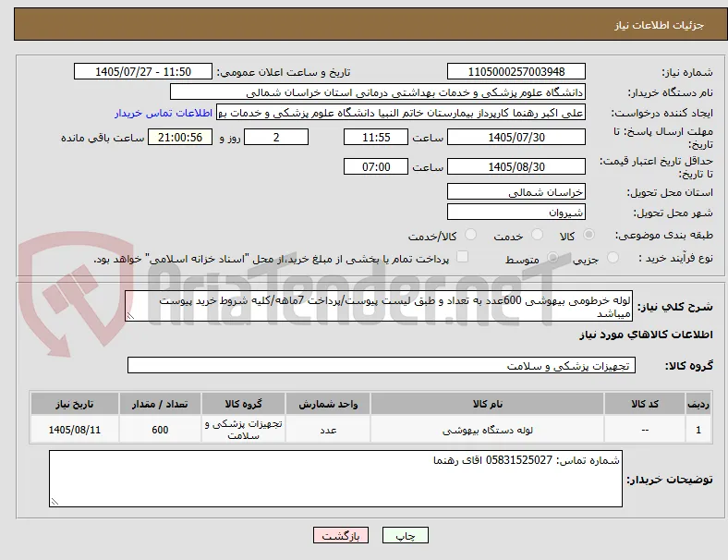The image size is (728, 560).
Task: Click the price validity date 1405/08/30
Action: pyautogui.click(x=516, y=166)
